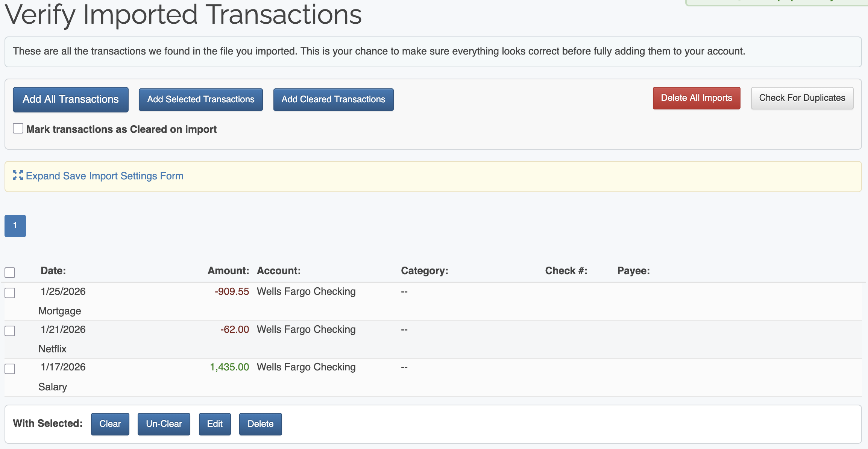Click the Clear button for selected
This screenshot has width=868, height=449.
point(110,424)
